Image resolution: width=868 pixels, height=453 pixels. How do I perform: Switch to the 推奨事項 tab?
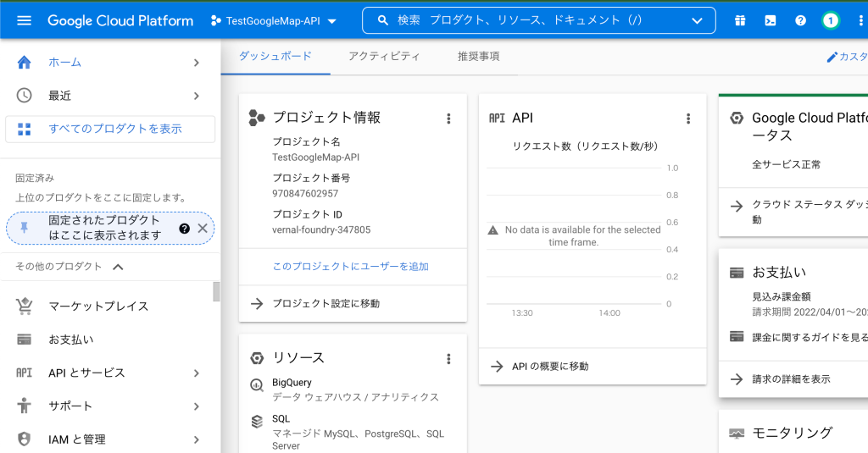[478, 57]
